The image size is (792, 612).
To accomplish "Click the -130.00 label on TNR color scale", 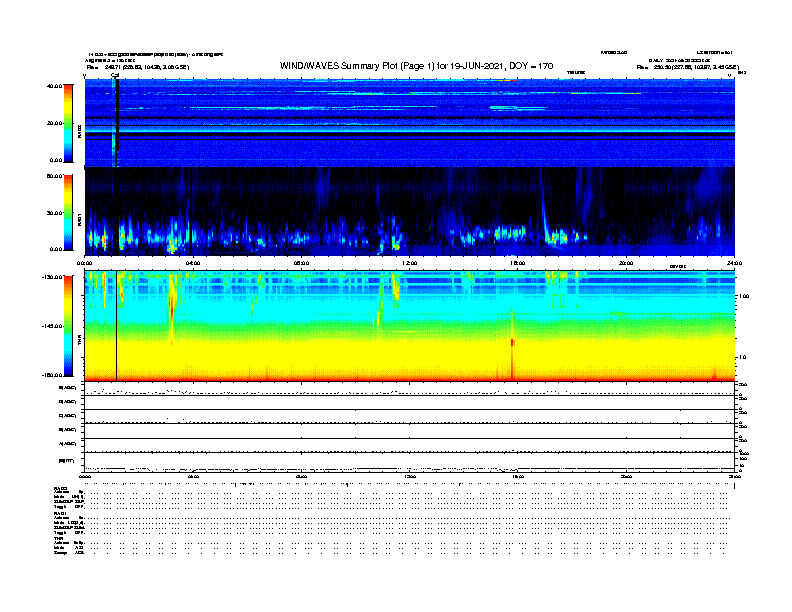I will click(x=52, y=277).
